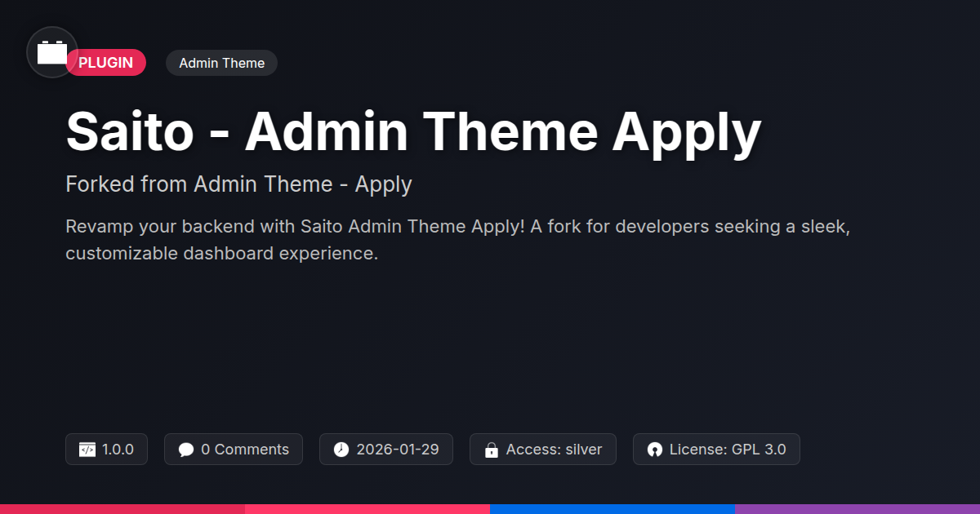980x514 pixels.
Task: Click the padlock icon beside Access: silver
Action: (x=491, y=450)
